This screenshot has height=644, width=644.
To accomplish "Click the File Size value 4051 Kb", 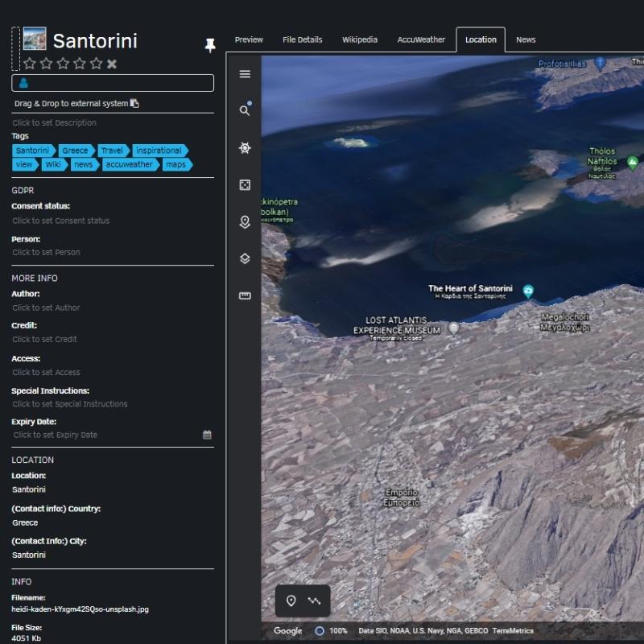I will point(26,638).
